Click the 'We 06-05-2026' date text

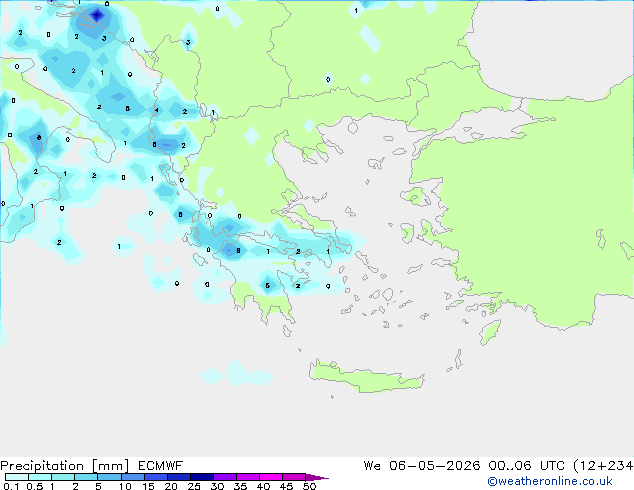422,466
